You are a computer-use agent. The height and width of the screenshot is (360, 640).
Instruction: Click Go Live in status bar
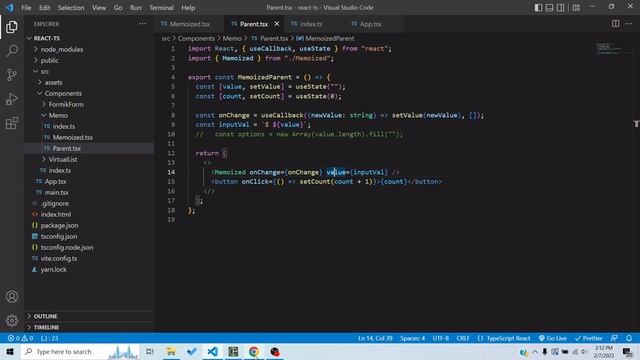(553, 338)
